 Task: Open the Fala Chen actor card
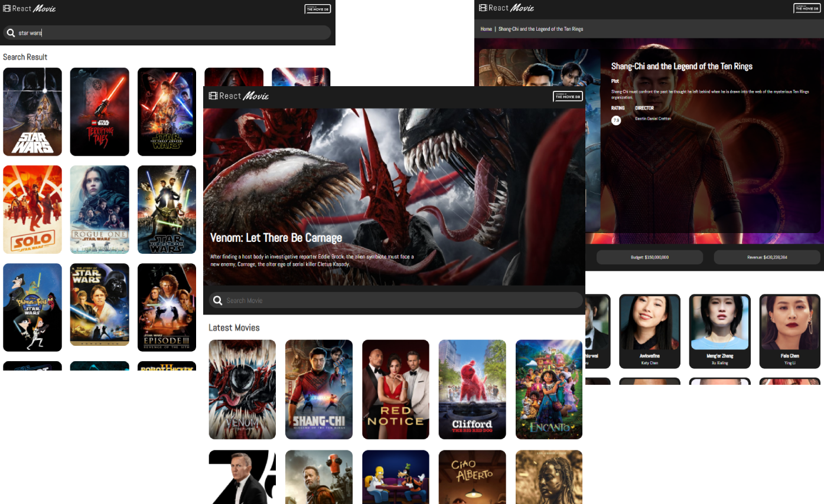click(x=790, y=331)
